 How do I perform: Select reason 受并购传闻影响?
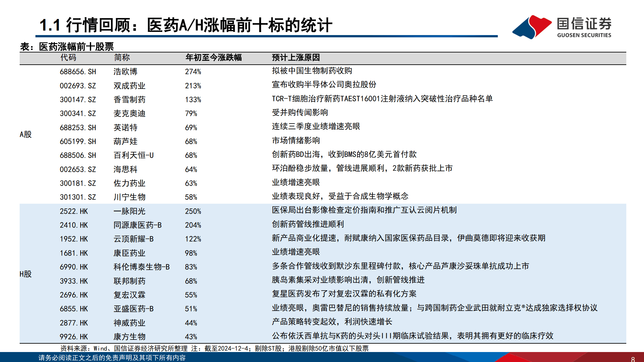coord(300,112)
